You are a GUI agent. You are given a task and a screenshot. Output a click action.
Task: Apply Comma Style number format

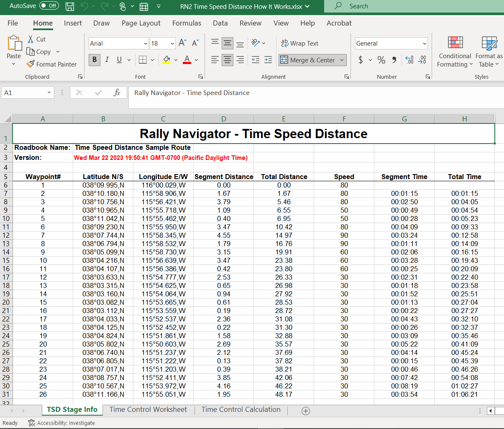(x=394, y=60)
